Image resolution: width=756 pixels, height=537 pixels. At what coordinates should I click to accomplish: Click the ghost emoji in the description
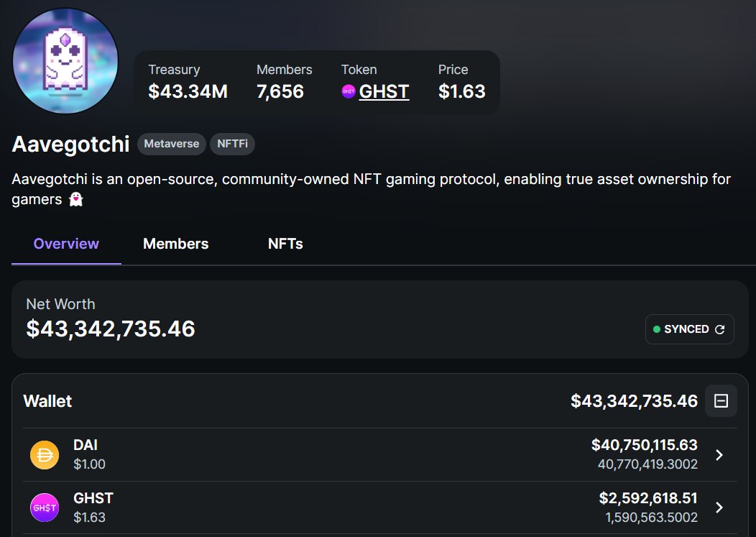coord(75,199)
